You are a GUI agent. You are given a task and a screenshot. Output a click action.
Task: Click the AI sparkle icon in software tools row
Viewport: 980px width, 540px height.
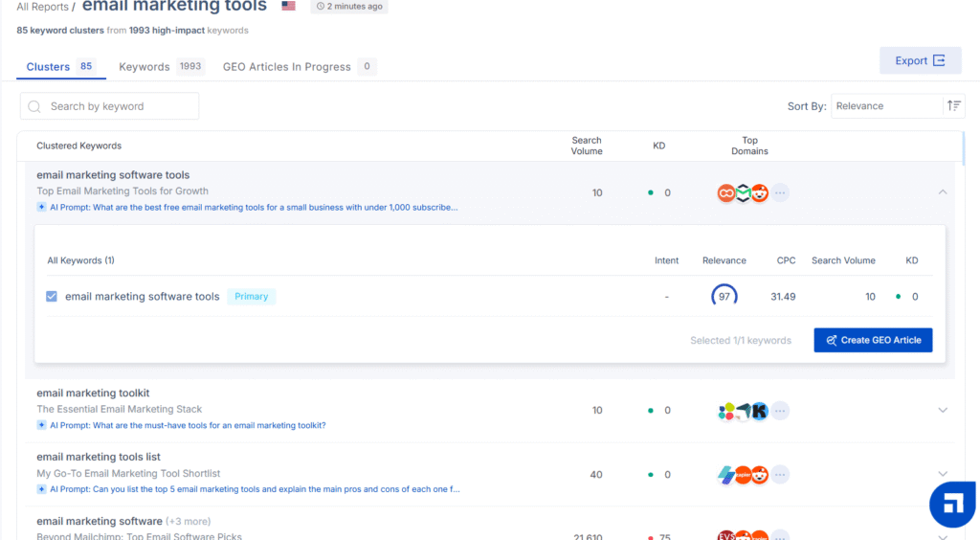point(41,208)
